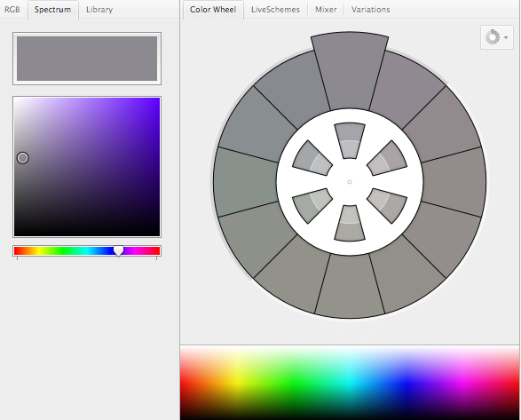Select the upper-left inner wedge of wheel
Viewport: 521px width, 420px height.
(312, 158)
